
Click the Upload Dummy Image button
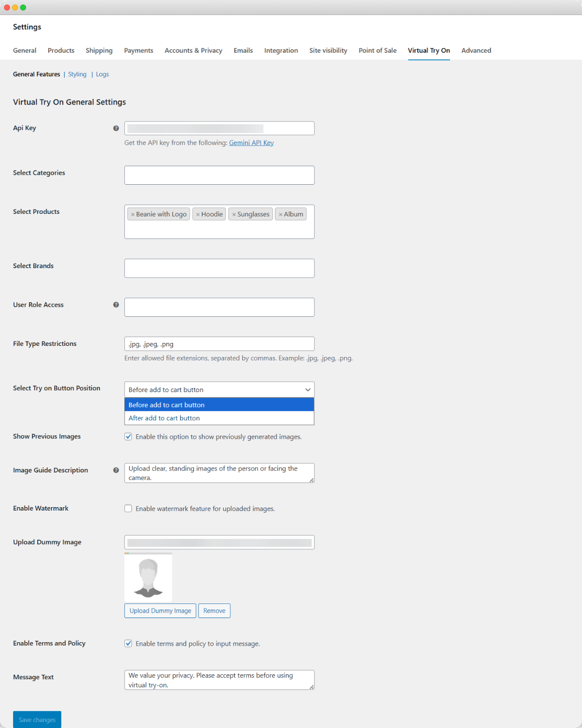coord(160,611)
